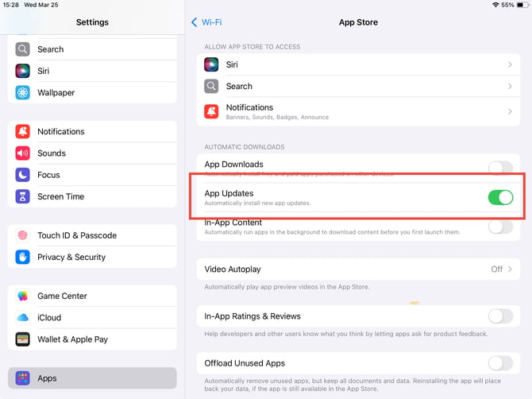Image resolution: width=532 pixels, height=399 pixels.
Task: Tap the Wallpaper flower icon
Action: tap(22, 93)
